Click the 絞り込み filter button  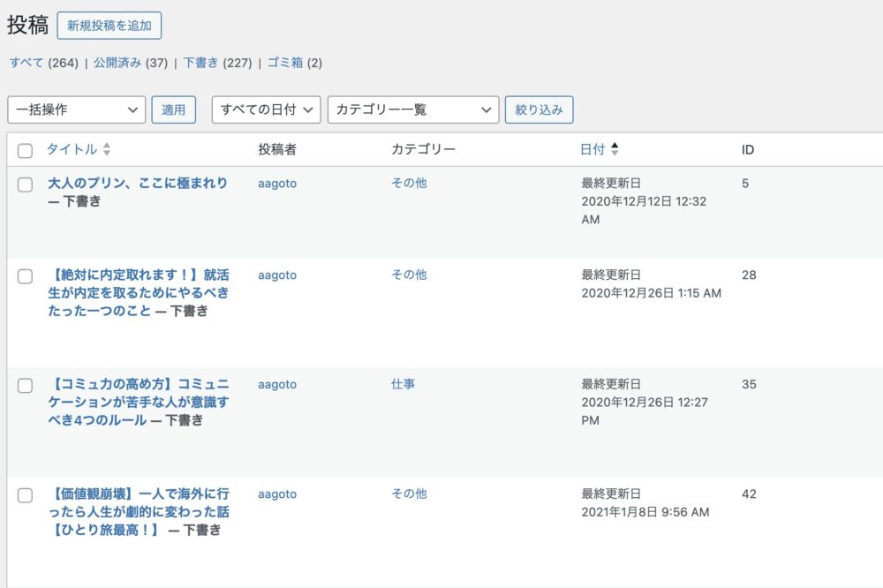(539, 109)
